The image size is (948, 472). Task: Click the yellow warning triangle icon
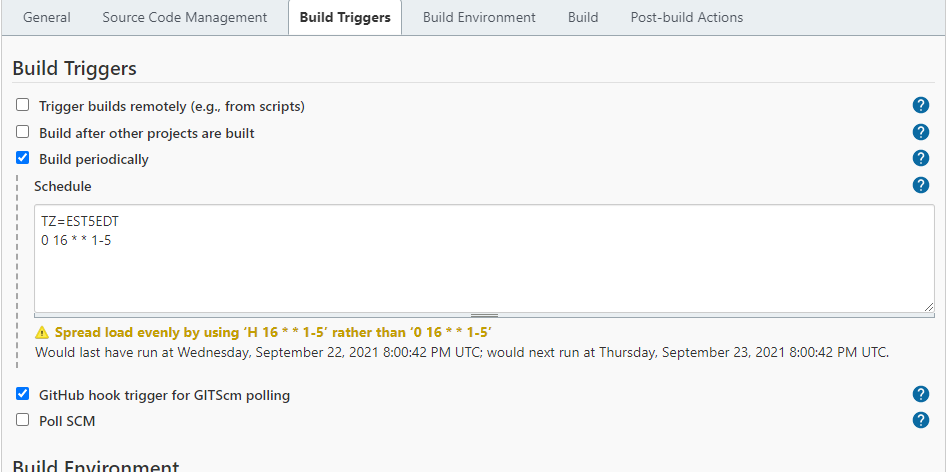(x=42, y=332)
